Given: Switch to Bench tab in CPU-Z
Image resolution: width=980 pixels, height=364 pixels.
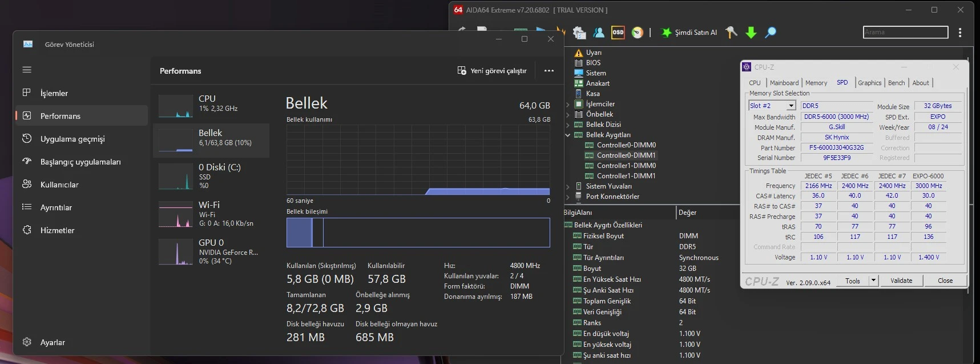Looking at the screenshot, I should (897, 83).
